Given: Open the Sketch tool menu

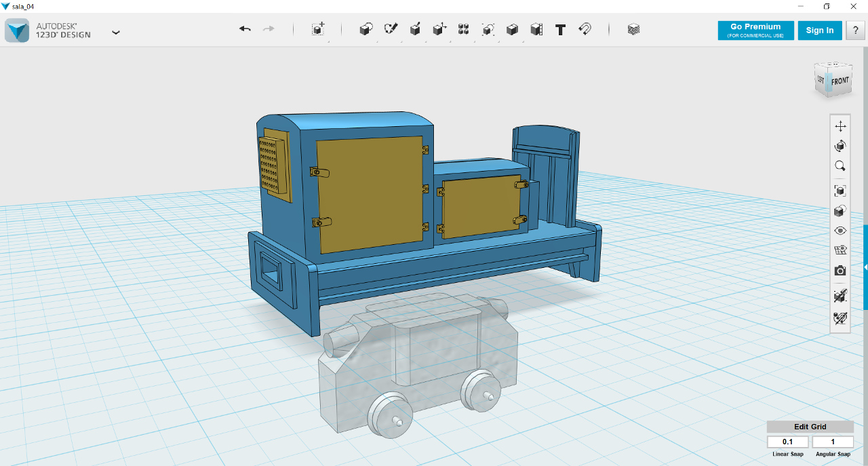Looking at the screenshot, I should [391, 29].
